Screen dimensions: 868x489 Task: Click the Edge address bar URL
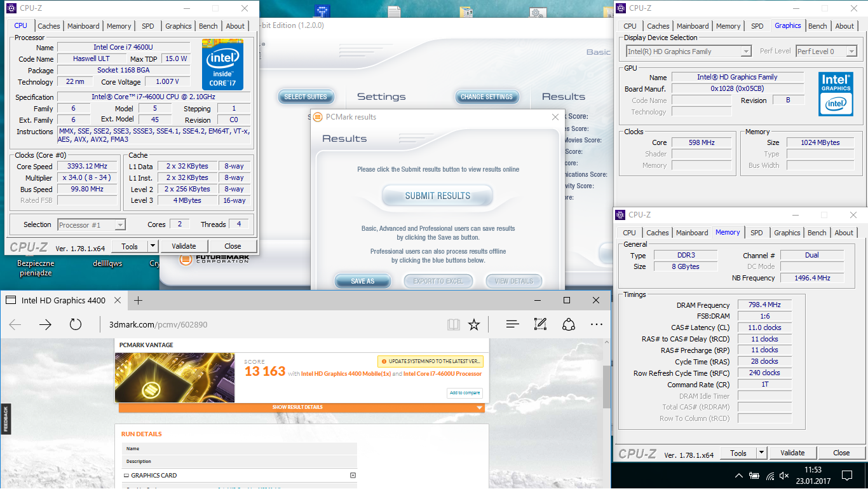tap(158, 324)
